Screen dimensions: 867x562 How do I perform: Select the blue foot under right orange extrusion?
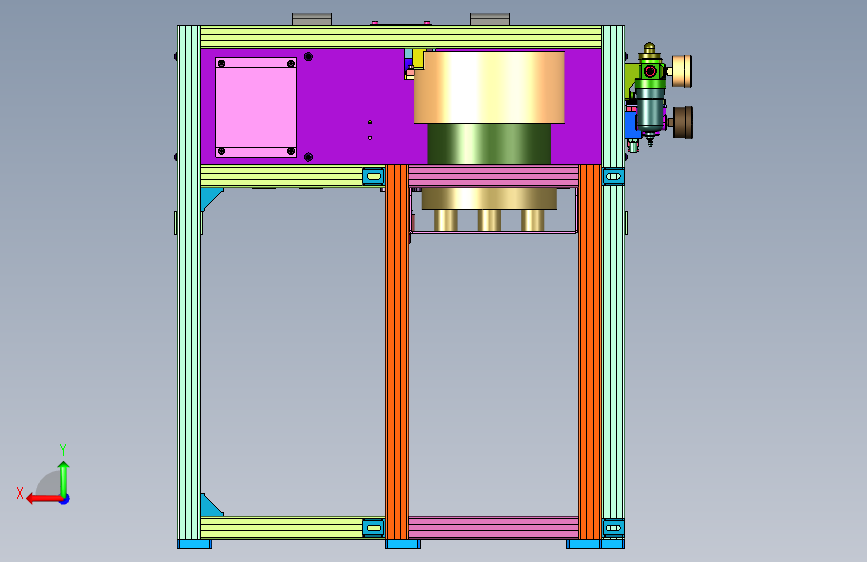click(583, 544)
